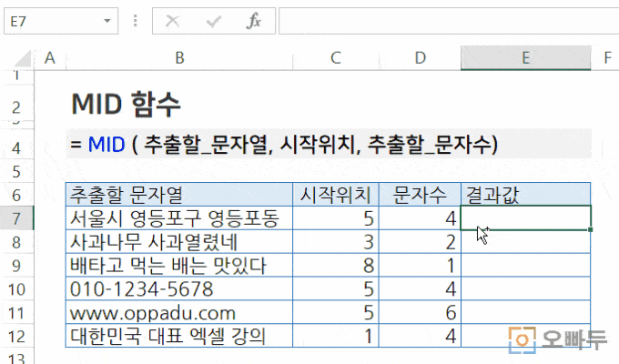Select row 5 header

[x=16, y=171]
